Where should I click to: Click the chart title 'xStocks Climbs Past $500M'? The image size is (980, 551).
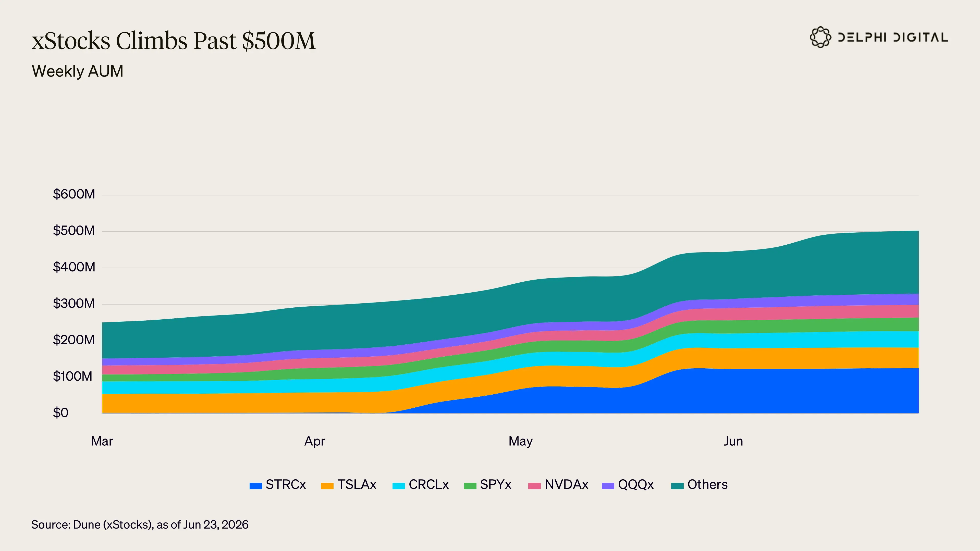[x=174, y=41]
